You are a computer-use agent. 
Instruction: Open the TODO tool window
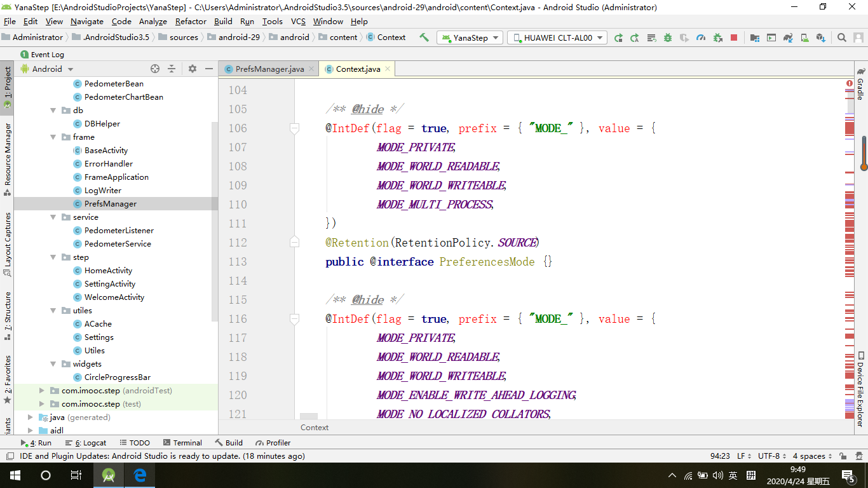tap(134, 443)
